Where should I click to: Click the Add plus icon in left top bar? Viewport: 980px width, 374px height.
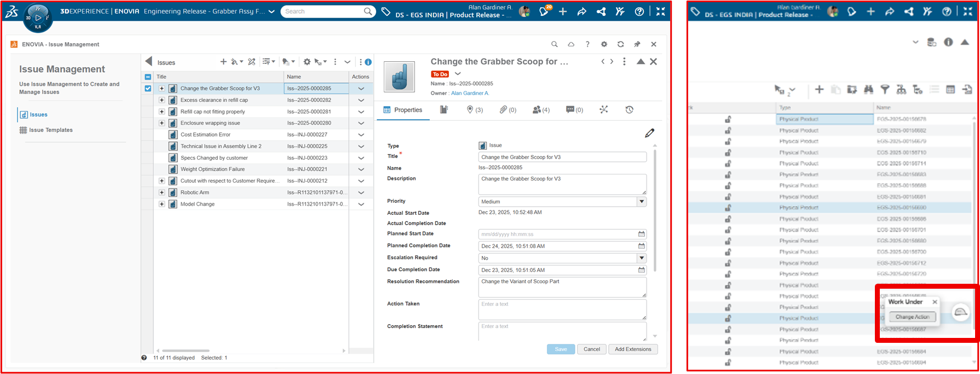coord(563,11)
